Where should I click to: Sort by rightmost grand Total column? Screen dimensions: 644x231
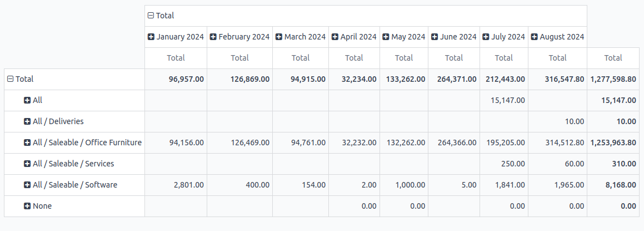613,58
